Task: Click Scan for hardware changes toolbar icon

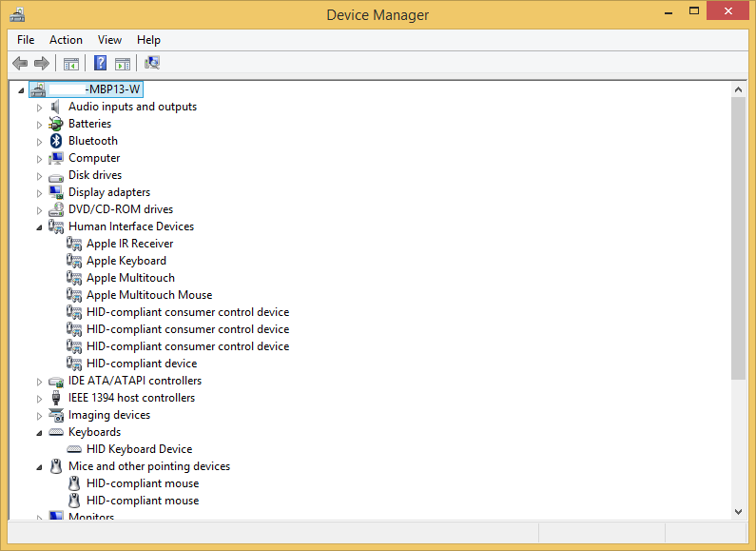Action: [x=152, y=63]
